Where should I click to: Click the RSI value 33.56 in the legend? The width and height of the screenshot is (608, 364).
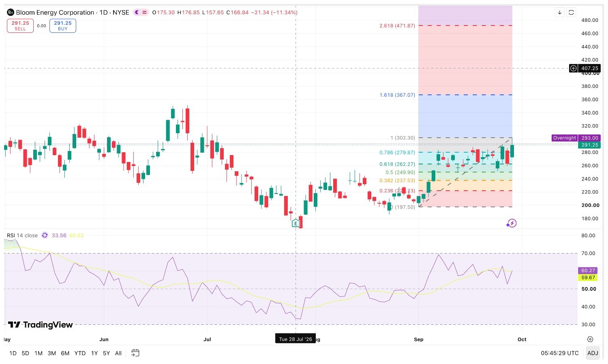tap(59, 235)
